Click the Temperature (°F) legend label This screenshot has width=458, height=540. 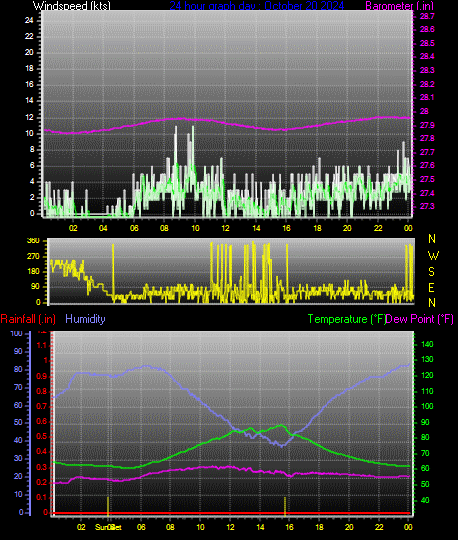click(346, 319)
